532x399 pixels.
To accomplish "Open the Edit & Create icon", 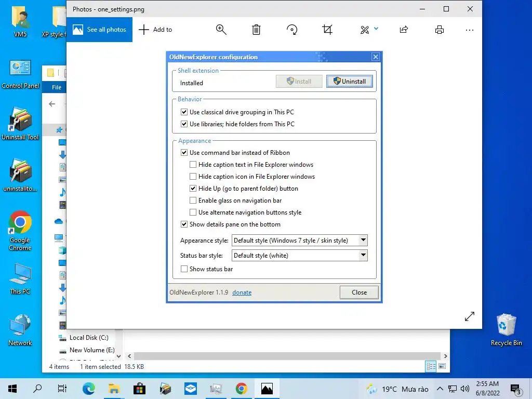I will pyautogui.click(x=365, y=30).
